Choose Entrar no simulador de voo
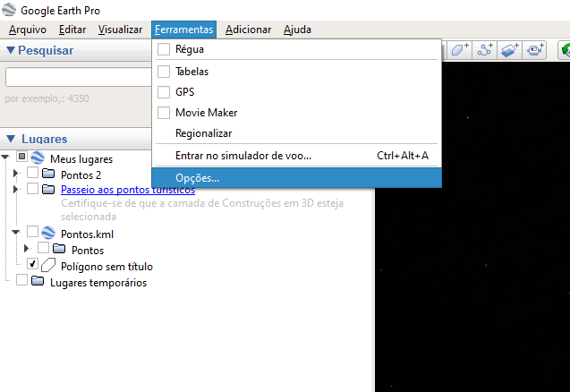 (243, 156)
